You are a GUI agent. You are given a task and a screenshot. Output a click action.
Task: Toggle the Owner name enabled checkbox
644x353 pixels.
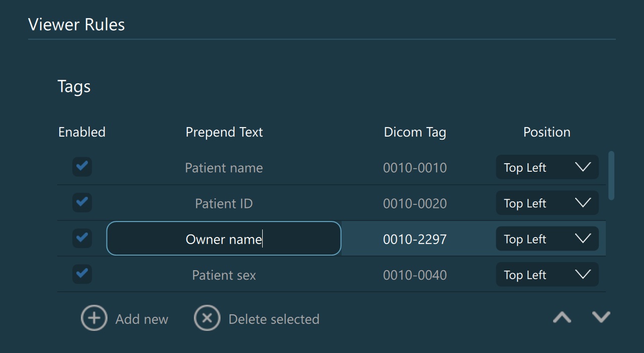82,239
